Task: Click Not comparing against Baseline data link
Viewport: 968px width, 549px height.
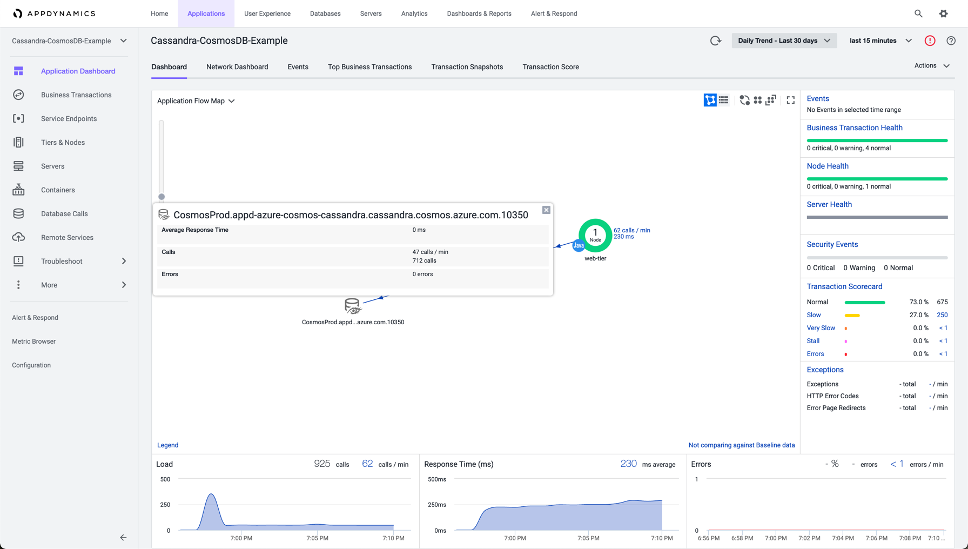Action: tap(741, 445)
